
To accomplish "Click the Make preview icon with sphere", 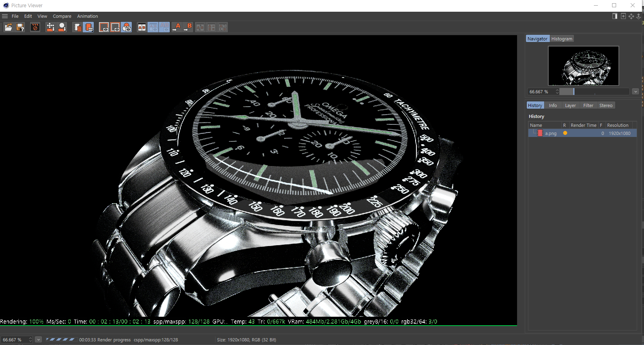I will click(x=62, y=27).
